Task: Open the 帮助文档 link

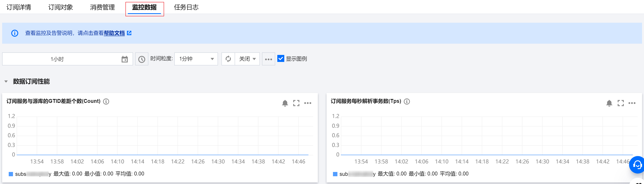Action: [x=114, y=33]
